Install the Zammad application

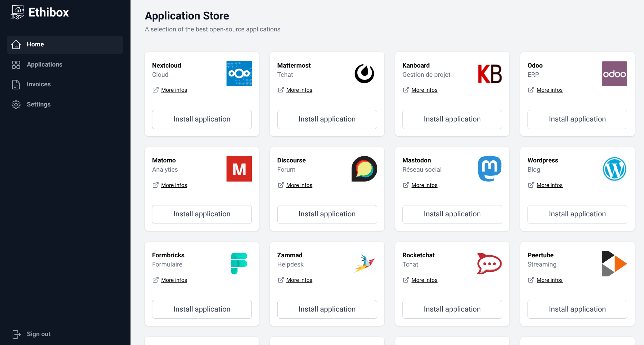[327, 309]
